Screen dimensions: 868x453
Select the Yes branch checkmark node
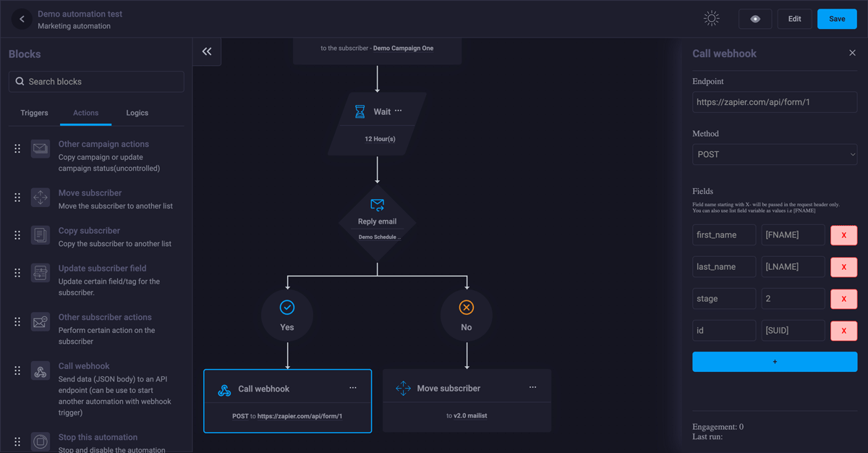(287, 308)
